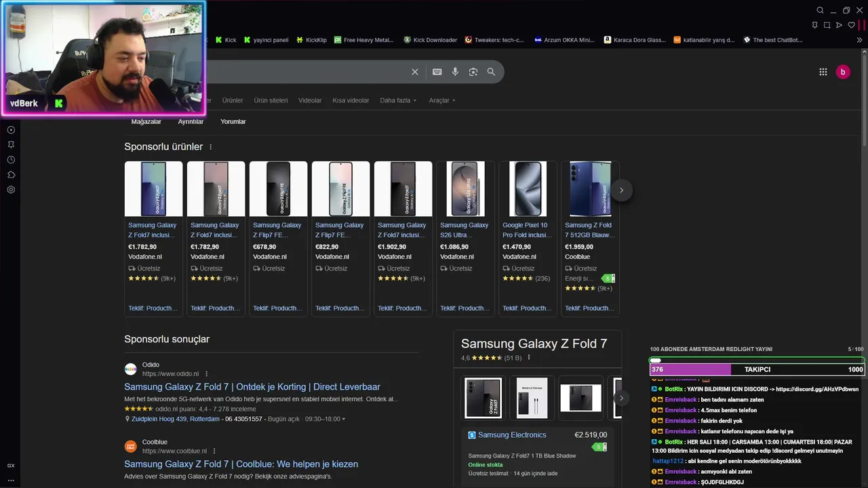This screenshot has height=488, width=868.
Task: Open the Samsung Galaxy S26 Ultra product card
Action: [x=465, y=239]
